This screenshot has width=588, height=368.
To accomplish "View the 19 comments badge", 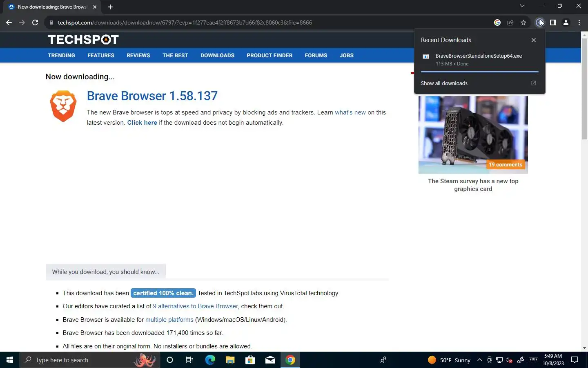I will pos(505,164).
